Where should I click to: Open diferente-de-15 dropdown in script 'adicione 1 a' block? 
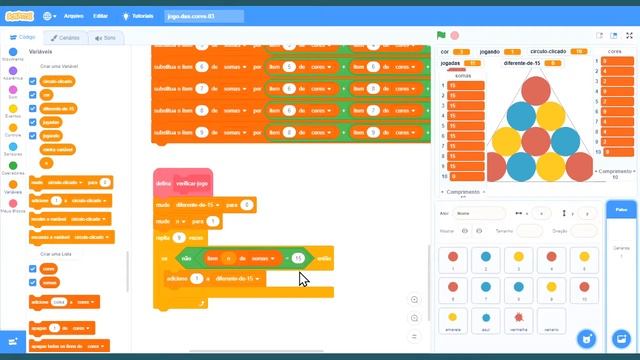click(238, 278)
